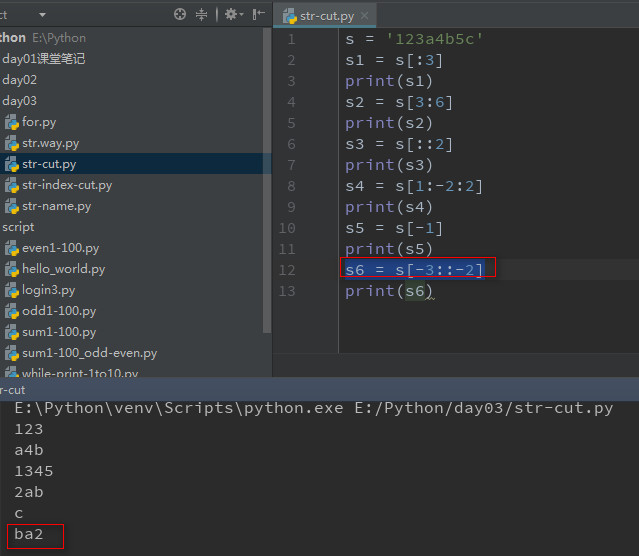Image resolution: width=639 pixels, height=556 pixels.
Task: Place cursor in s4 = s[1:-2:2] line
Action: coord(414,186)
